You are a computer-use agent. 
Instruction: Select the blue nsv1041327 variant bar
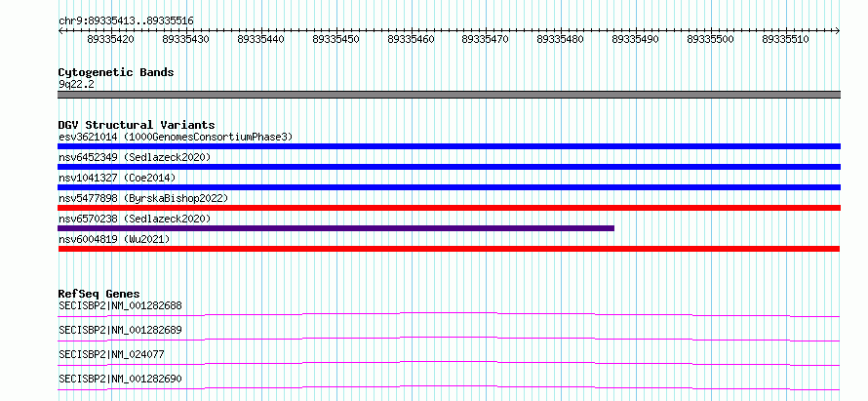click(x=449, y=187)
